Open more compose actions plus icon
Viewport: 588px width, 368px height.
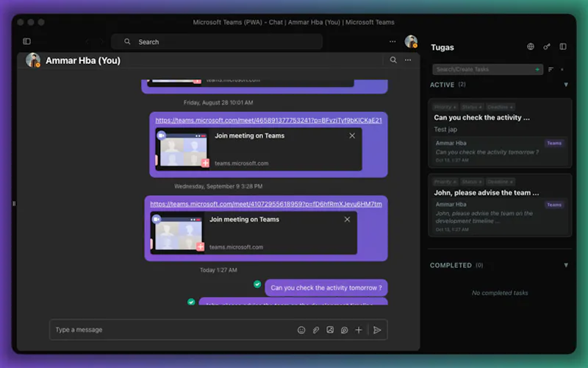coord(359,330)
